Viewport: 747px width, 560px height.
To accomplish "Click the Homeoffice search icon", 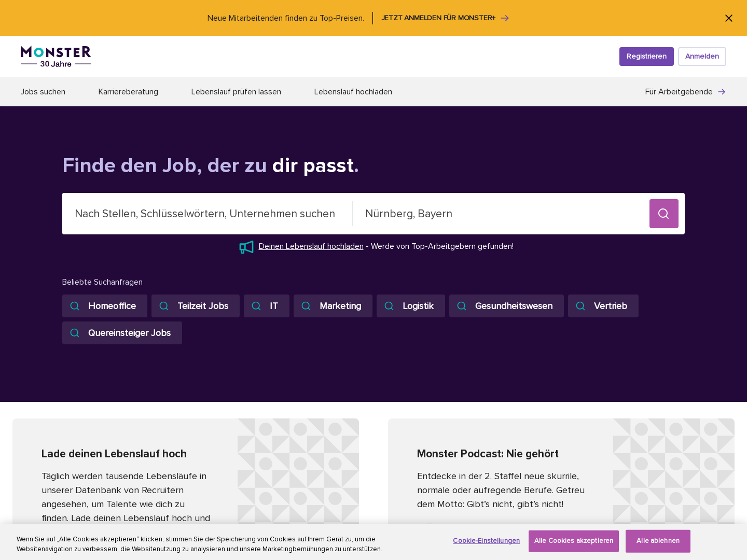I will click(x=75, y=306).
